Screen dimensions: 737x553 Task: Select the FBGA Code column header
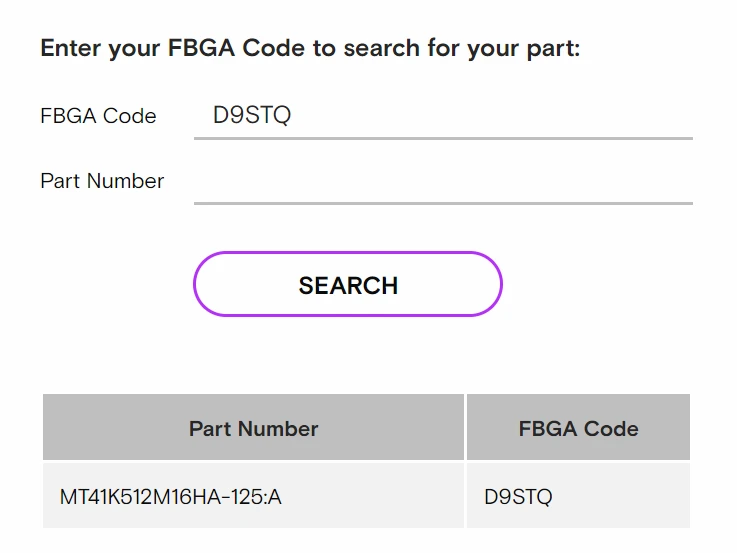click(578, 428)
